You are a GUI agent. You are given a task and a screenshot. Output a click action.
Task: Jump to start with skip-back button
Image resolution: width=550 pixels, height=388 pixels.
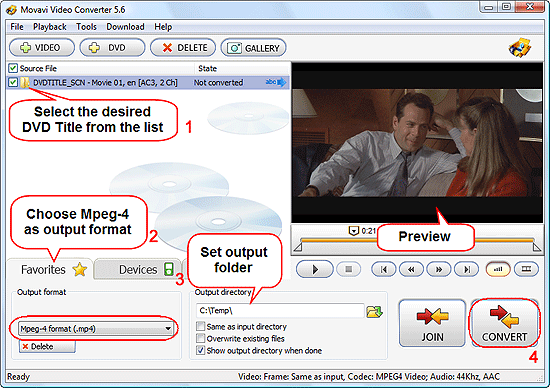pyautogui.click(x=383, y=269)
